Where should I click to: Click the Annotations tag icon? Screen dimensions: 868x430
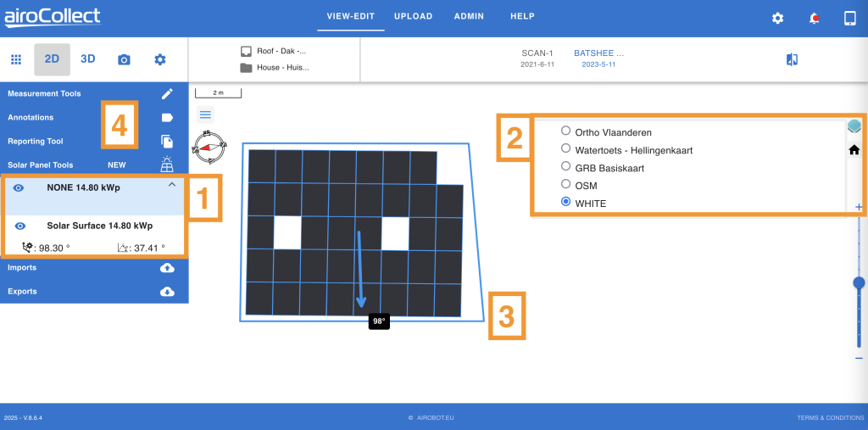coord(167,118)
